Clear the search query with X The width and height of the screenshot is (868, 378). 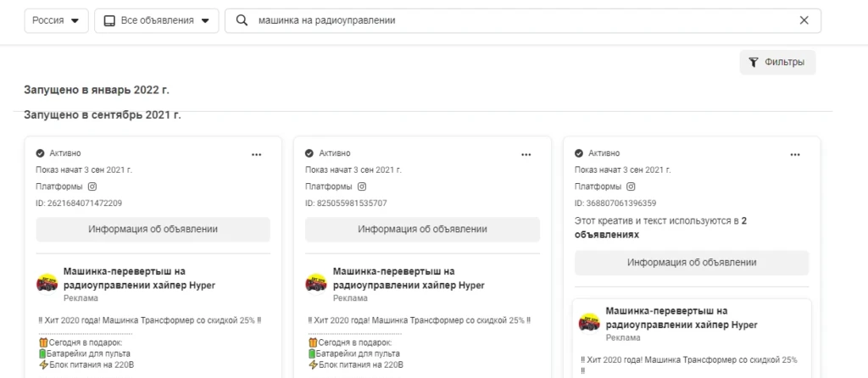coord(804,20)
